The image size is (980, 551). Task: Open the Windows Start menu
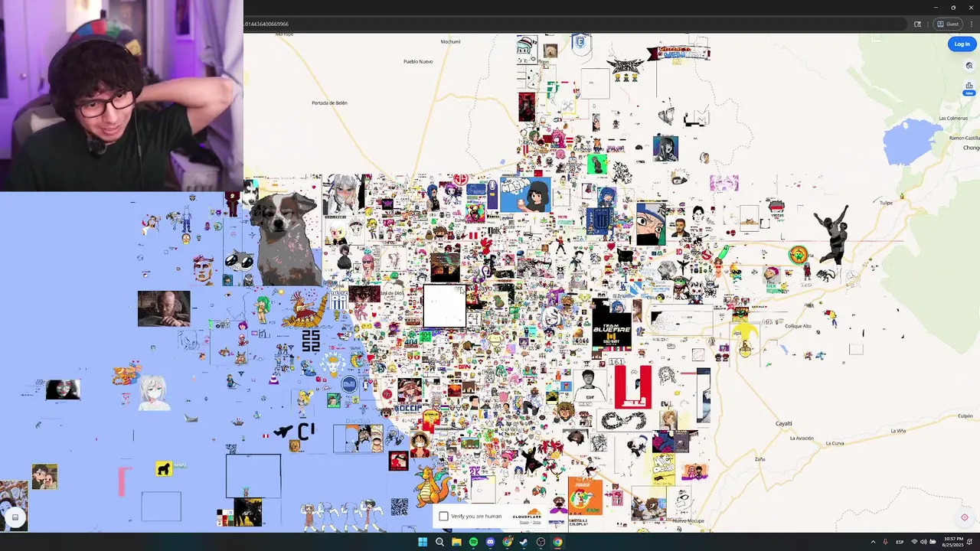click(422, 542)
